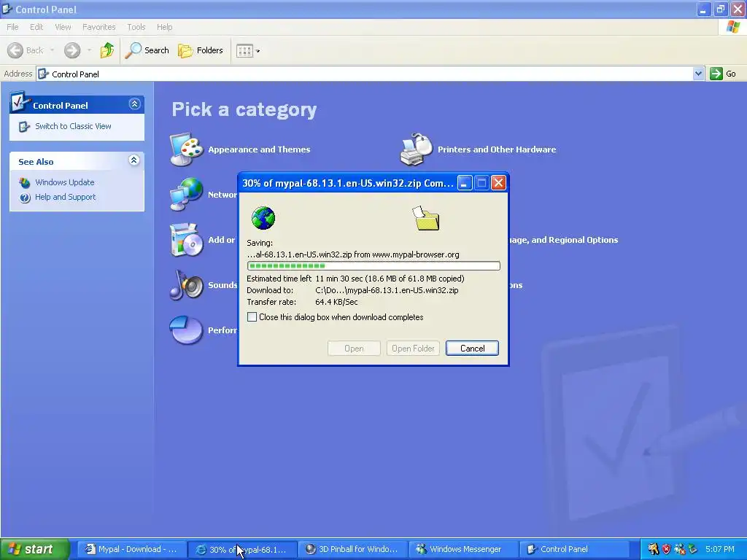747x560 pixels.
Task: Switch to Control Panel taskbar item
Action: pyautogui.click(x=574, y=549)
